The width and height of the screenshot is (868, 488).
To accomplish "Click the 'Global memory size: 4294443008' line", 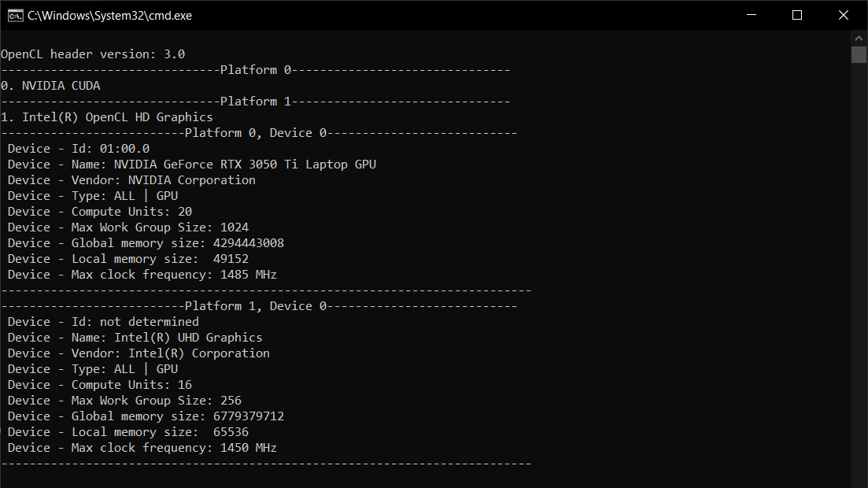I will click(x=146, y=243).
